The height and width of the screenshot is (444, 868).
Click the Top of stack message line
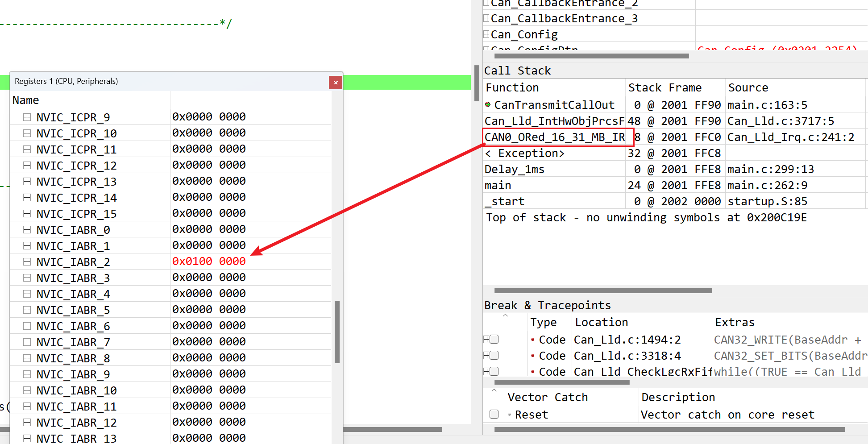tap(646, 217)
